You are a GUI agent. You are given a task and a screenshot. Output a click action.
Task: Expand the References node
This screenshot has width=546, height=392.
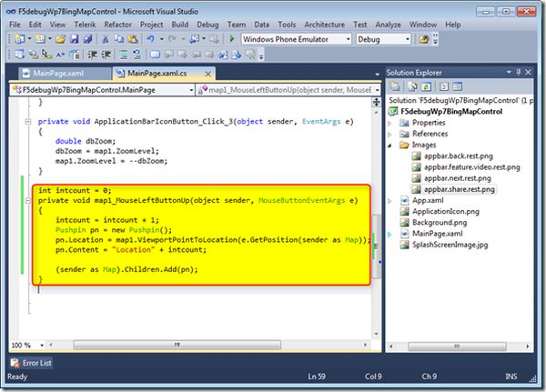point(389,134)
